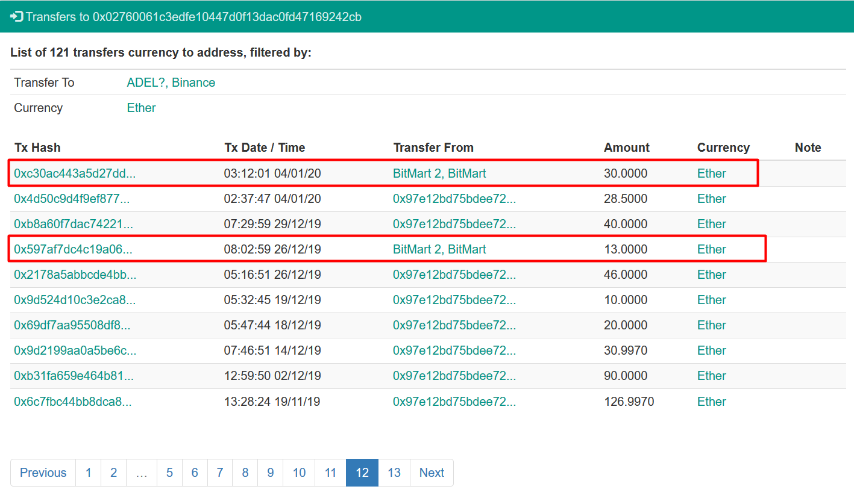Viewport: 854px width, 504px height.
Task: Open sender address of 28.5000 transfer
Action: pyautogui.click(x=454, y=199)
